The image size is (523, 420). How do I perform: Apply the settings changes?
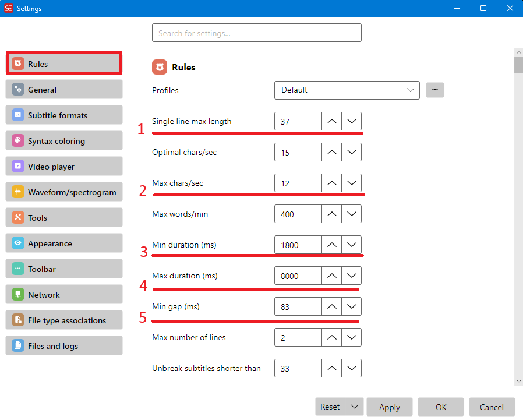389,407
